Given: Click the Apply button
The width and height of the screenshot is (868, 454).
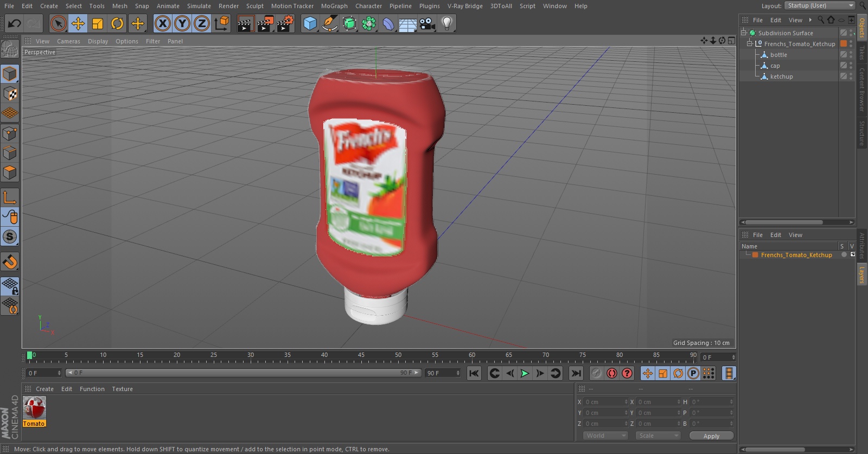Looking at the screenshot, I should coord(711,436).
